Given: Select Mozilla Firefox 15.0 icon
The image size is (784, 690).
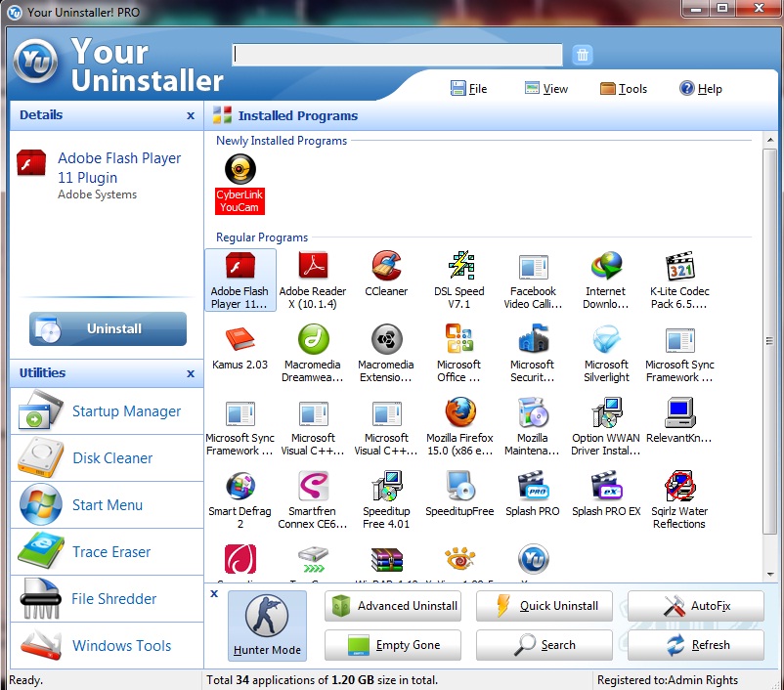Looking at the screenshot, I should [460, 412].
